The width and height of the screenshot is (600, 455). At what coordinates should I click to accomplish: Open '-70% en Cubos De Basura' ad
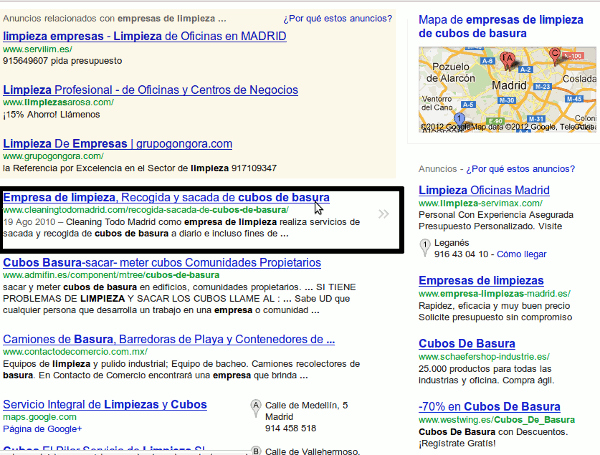point(489,406)
